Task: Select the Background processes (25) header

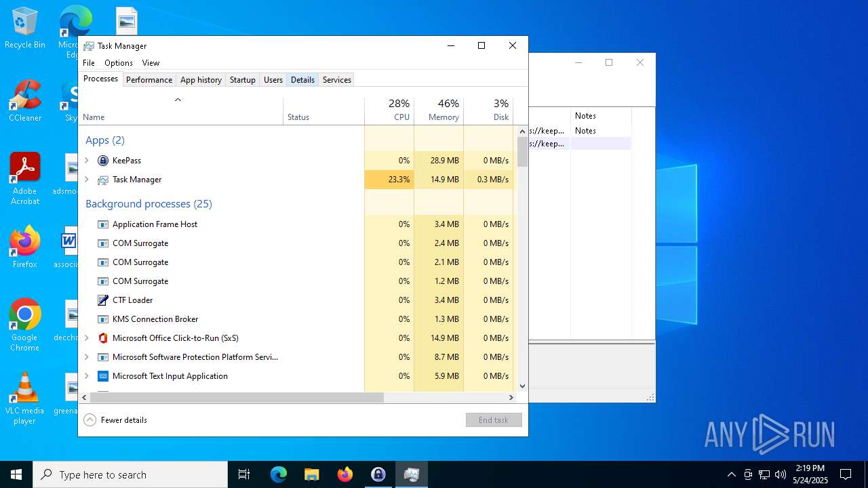Action: [149, 204]
